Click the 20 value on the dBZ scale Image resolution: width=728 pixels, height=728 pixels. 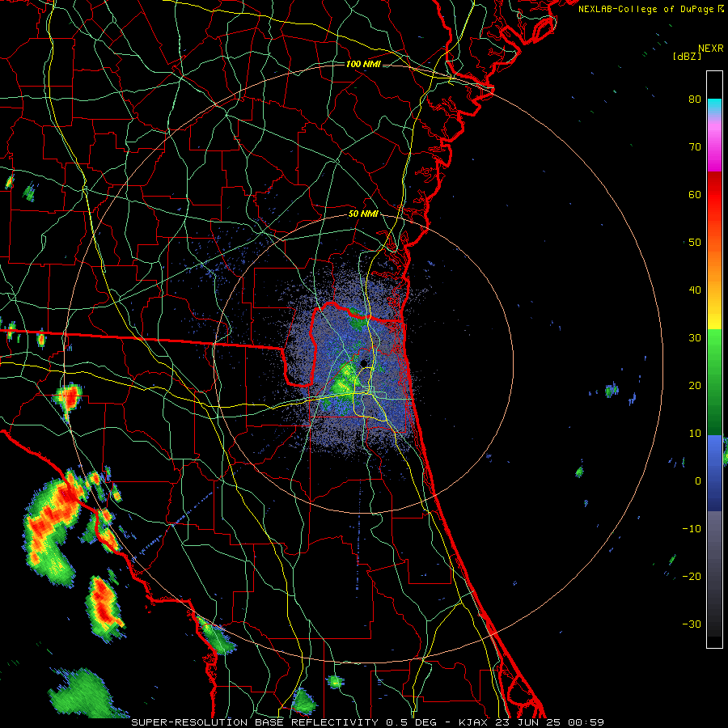click(695, 385)
